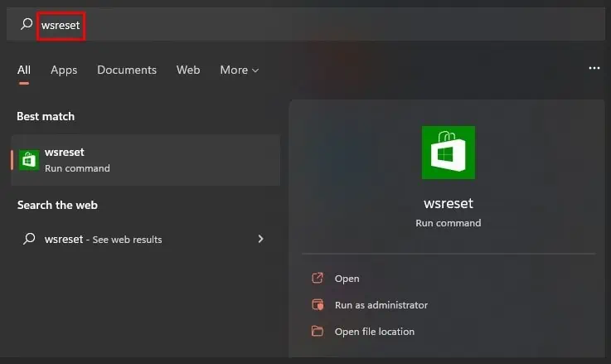Click the wsreset title in preview pane

point(449,203)
